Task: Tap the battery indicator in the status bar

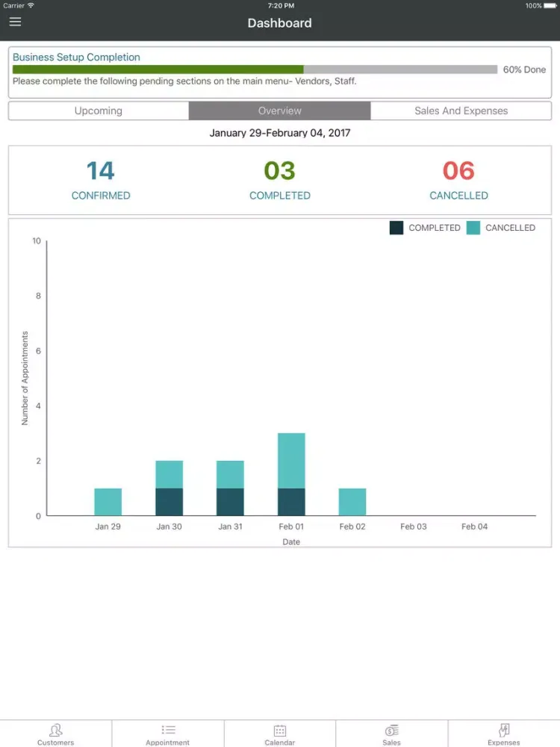Action: 550,6
